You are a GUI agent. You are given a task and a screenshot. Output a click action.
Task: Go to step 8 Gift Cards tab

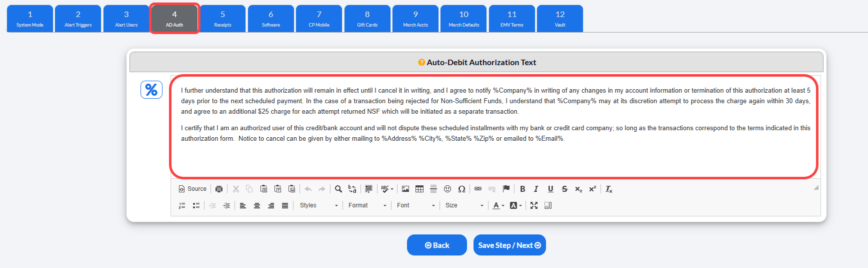click(367, 19)
